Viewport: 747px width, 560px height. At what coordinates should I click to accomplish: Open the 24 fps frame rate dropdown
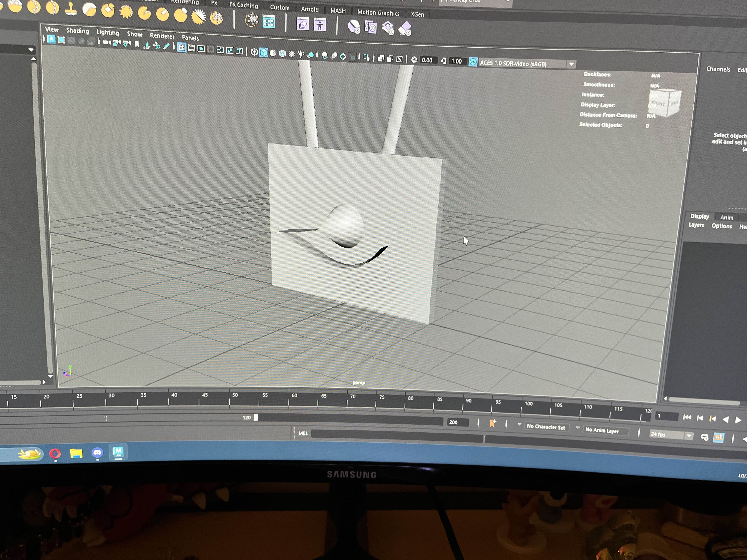tap(689, 436)
